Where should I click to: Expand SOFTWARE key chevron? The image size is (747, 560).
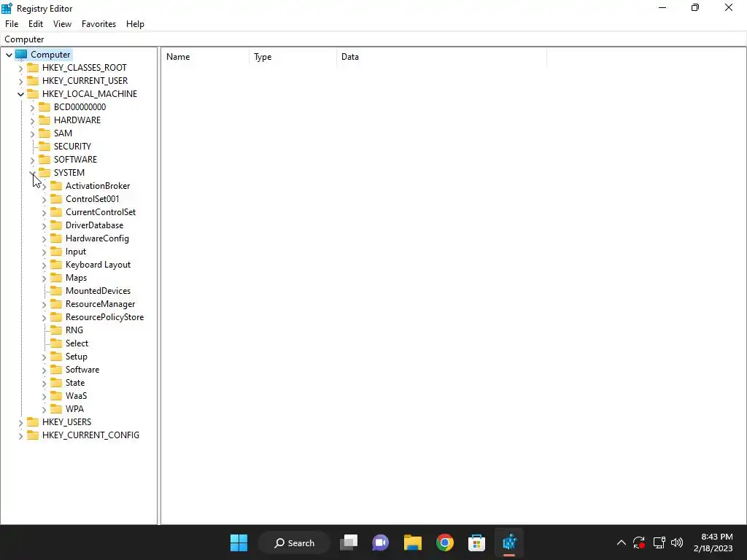coord(32,160)
